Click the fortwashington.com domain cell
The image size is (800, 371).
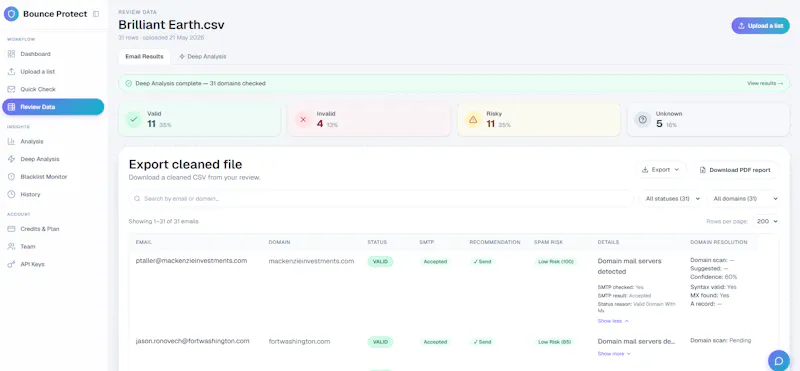pos(299,341)
